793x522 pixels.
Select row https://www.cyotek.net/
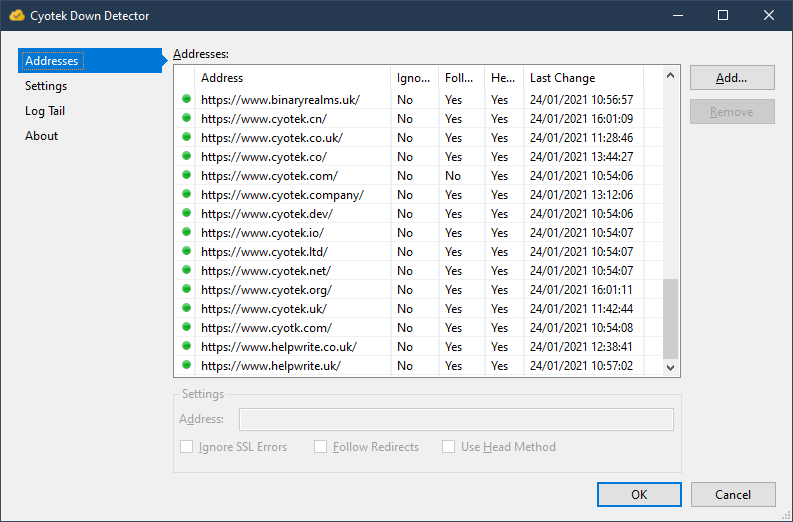(419, 271)
